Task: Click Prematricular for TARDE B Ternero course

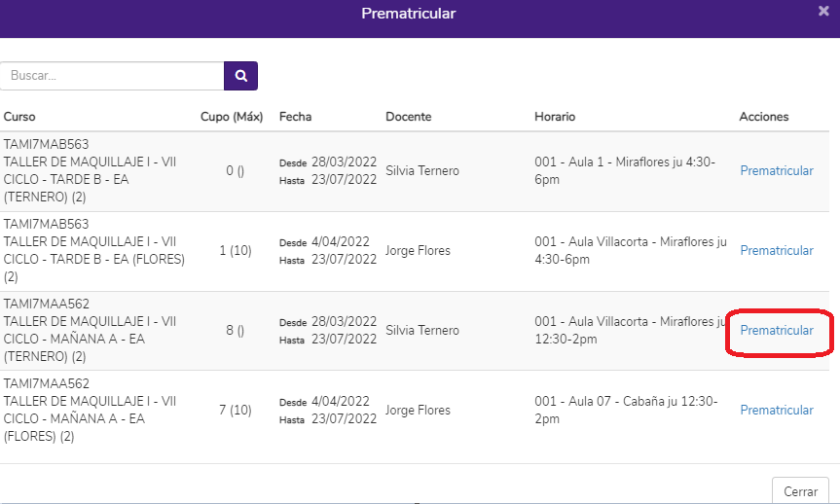Action: (x=777, y=171)
